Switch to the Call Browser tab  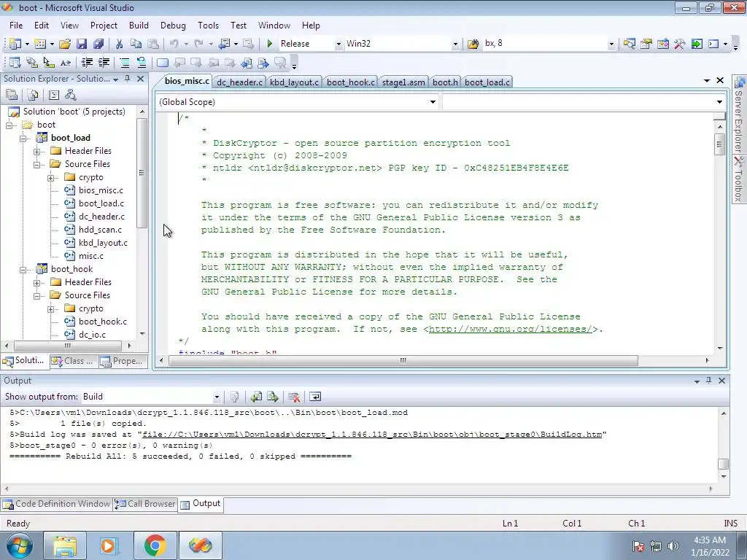click(146, 503)
